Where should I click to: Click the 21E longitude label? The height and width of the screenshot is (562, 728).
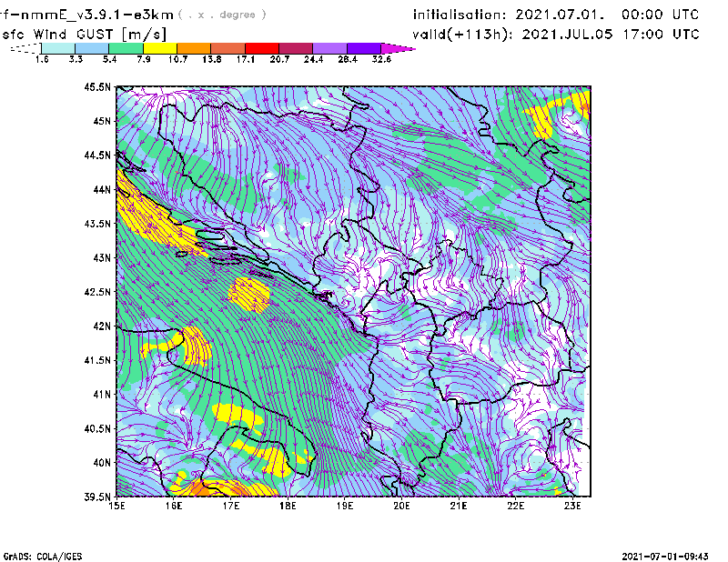459,506
